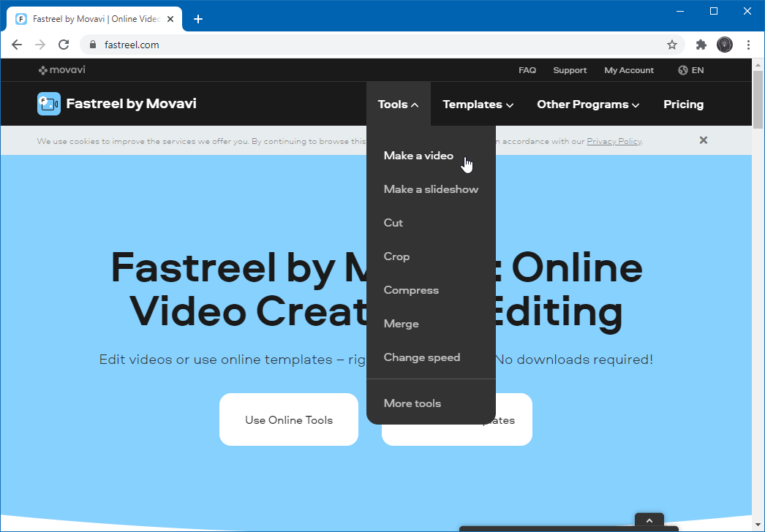Open the Extensions puzzle icon
This screenshot has width=765, height=532.
click(701, 45)
